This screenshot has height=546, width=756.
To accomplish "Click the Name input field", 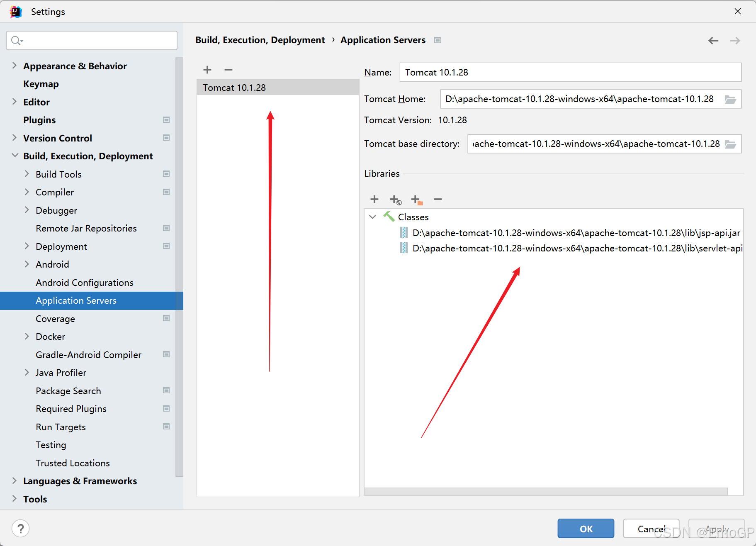I will point(570,72).
